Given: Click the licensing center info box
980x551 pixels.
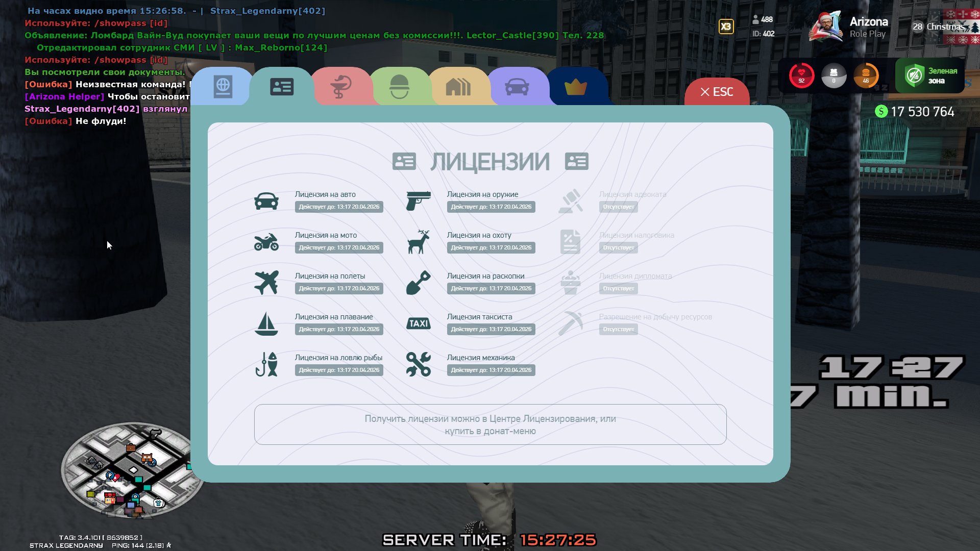Looking at the screenshot, I should pos(490,424).
